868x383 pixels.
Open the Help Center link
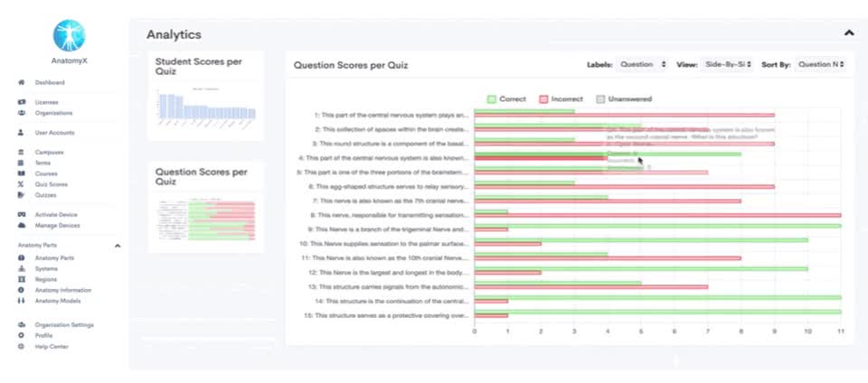[52, 347]
